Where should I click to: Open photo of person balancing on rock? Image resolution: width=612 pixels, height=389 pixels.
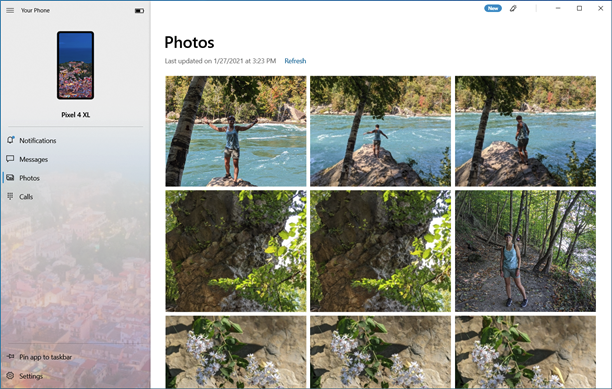click(x=380, y=131)
